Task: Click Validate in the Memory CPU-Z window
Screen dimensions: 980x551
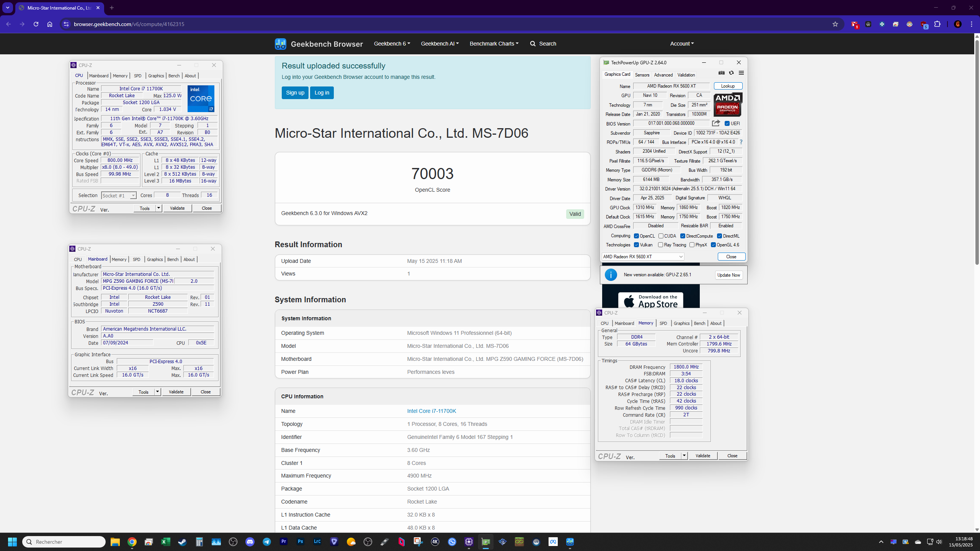Action: pos(703,456)
